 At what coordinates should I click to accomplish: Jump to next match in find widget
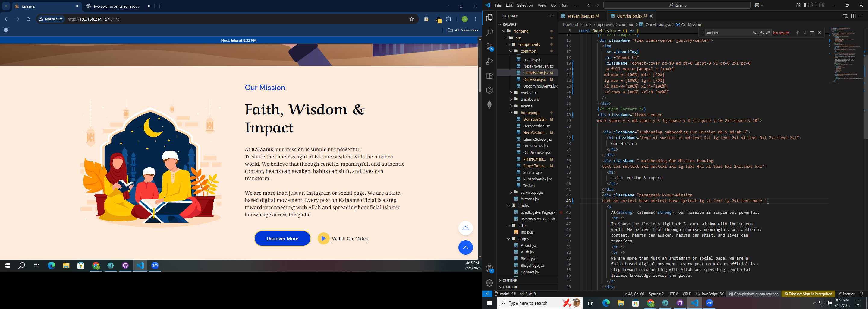[x=805, y=33]
